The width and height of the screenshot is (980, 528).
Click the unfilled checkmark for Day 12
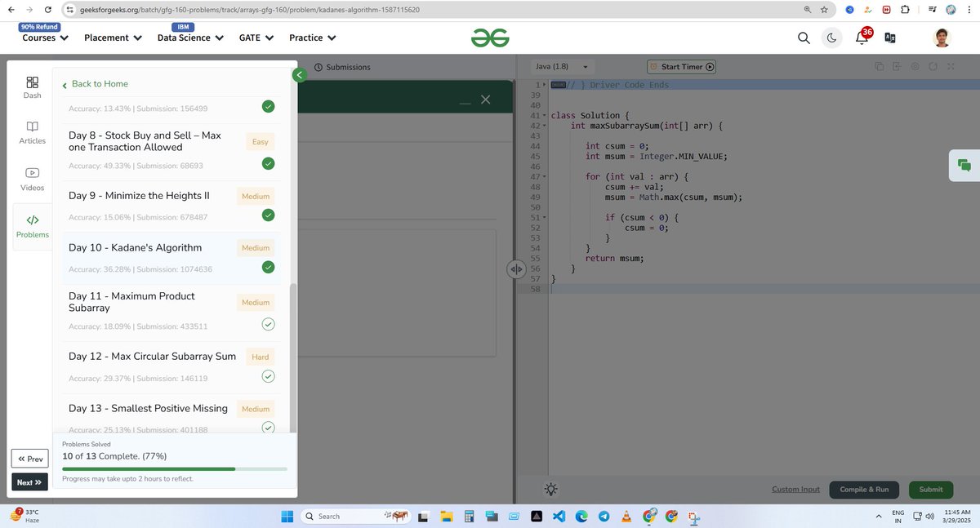coord(268,376)
